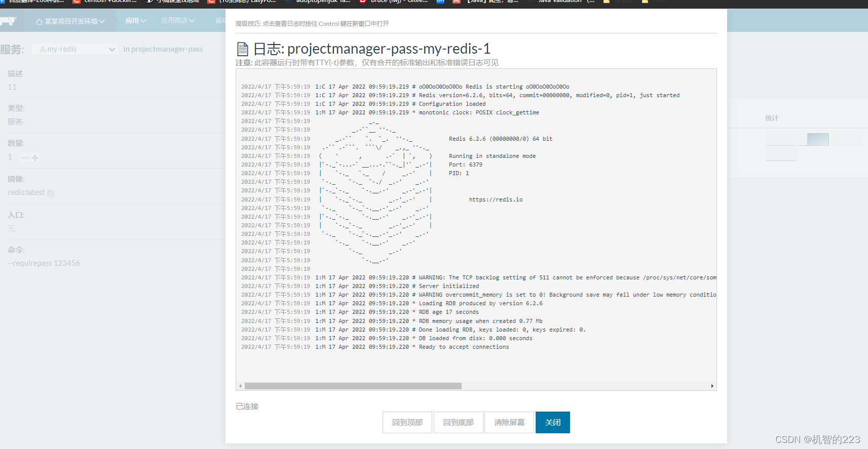Click the 'Redis 6.2.6 (00000000/0) 64 bit' text

click(x=501, y=139)
